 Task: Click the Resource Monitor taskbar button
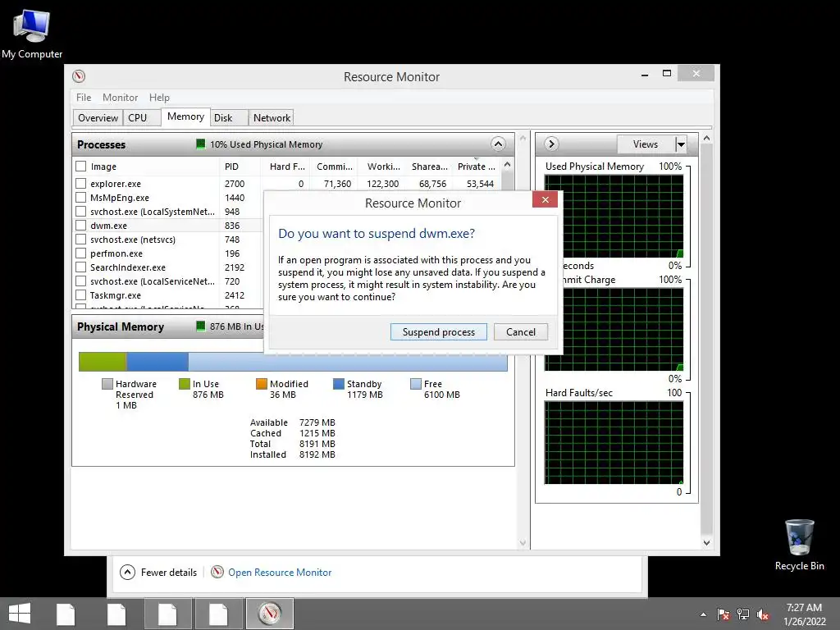[269, 614]
